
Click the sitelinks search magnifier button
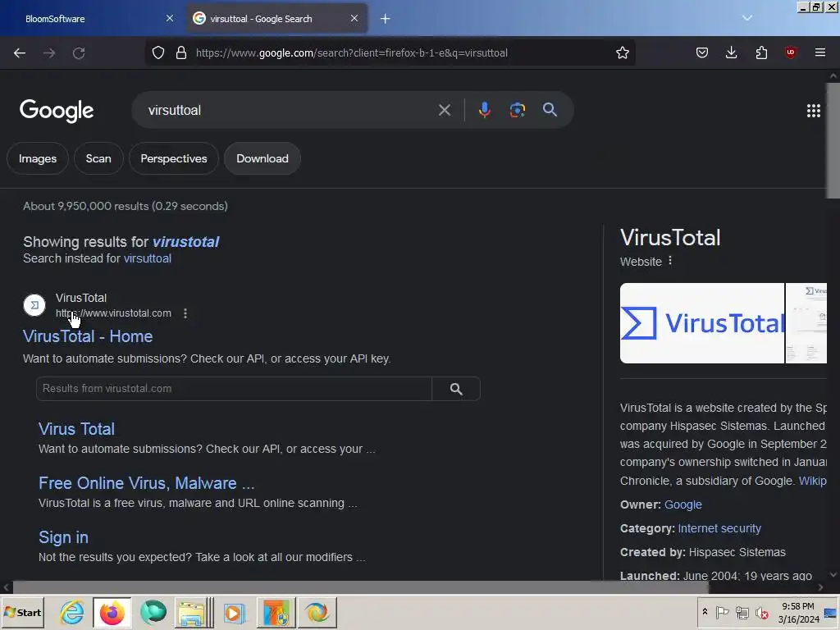(x=456, y=389)
